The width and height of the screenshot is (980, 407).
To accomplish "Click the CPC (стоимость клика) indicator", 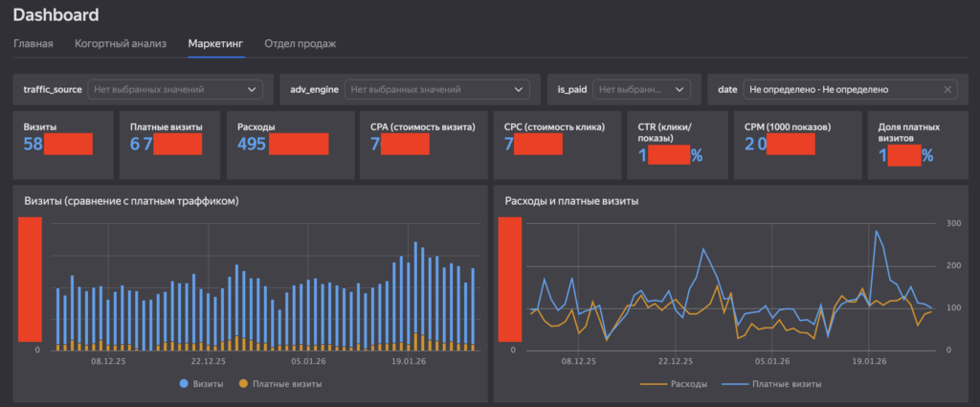I will coord(555,144).
